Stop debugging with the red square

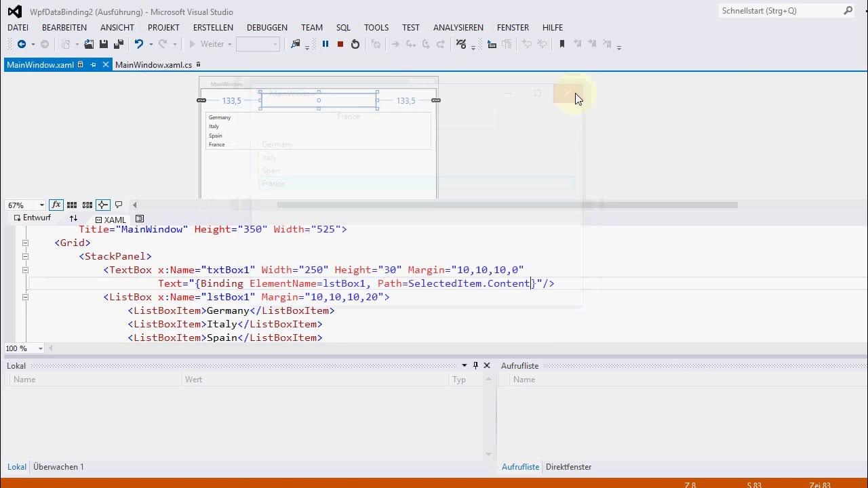tap(340, 44)
